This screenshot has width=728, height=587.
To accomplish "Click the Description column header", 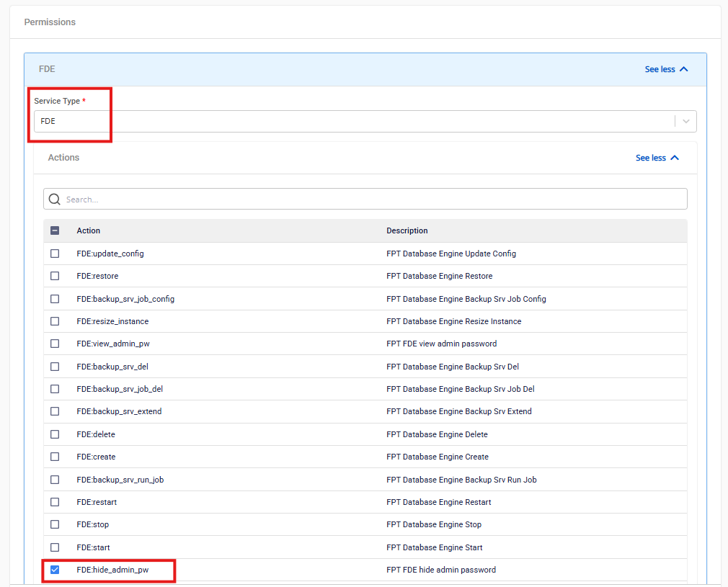I will point(407,230).
